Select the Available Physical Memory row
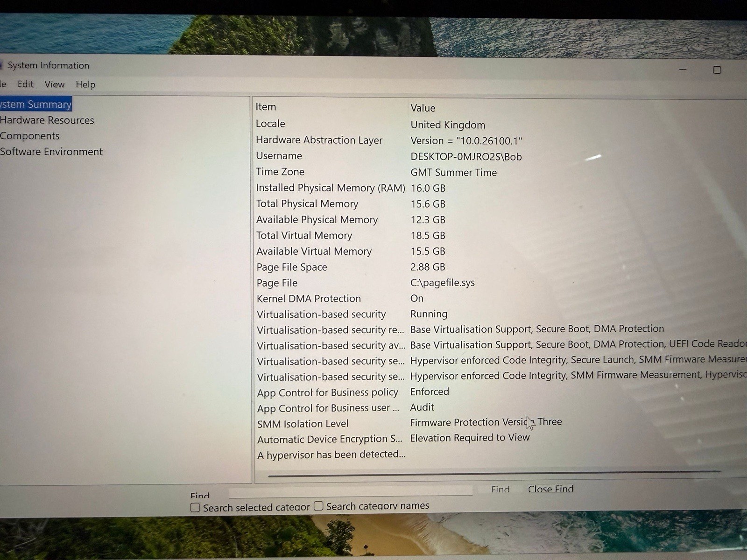Screen dimensions: 747x560 click(x=500, y=219)
